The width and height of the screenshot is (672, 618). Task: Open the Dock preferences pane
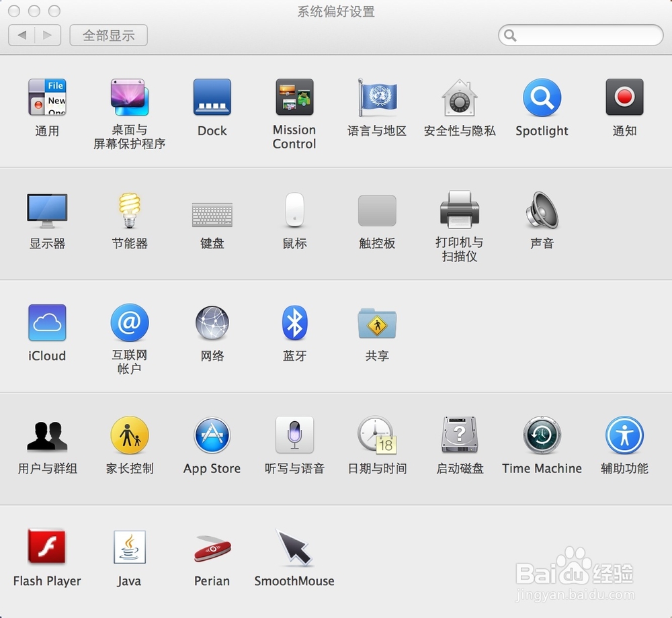(212, 97)
